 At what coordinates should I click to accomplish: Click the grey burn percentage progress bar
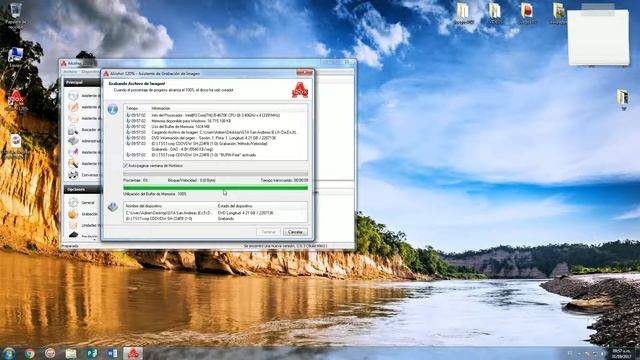click(x=216, y=174)
